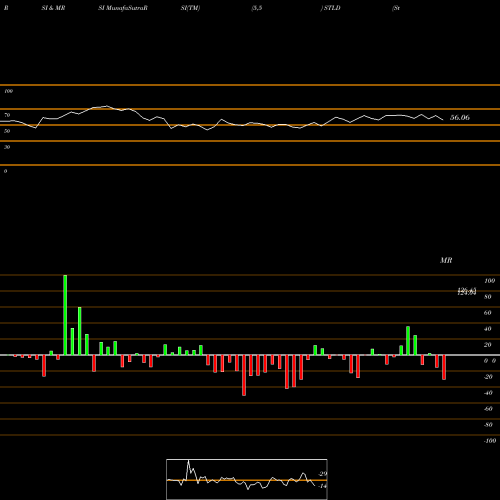The width and height of the screenshot is (500, 500).
Task: Click the STLD ticker symbol text
Action: click(332, 8)
